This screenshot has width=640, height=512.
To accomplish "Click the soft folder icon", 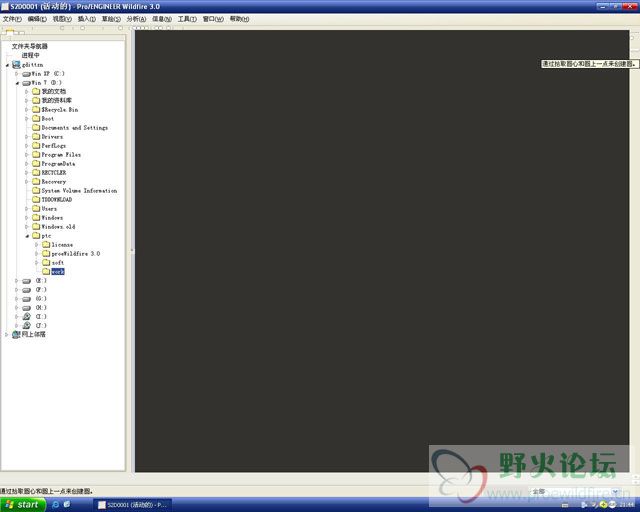I will pos(46,262).
